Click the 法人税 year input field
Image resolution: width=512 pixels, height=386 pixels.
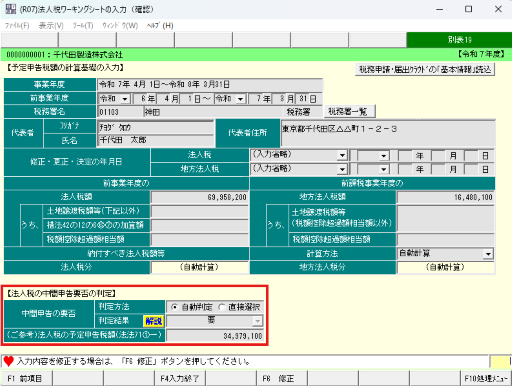(405, 156)
